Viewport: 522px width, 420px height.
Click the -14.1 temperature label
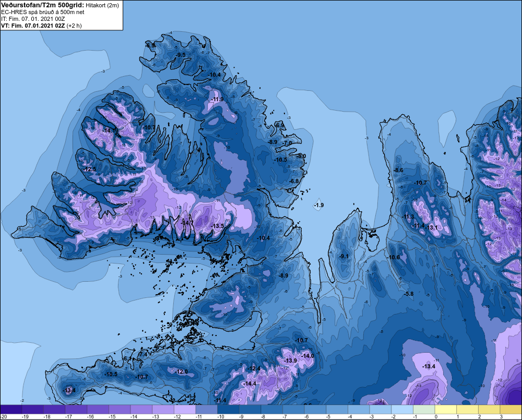pyautogui.click(x=109, y=131)
